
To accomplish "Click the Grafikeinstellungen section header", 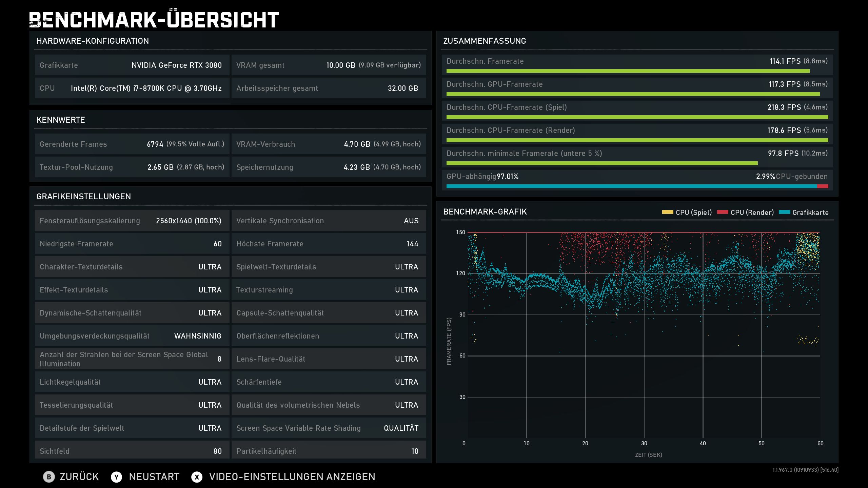I will point(83,197).
